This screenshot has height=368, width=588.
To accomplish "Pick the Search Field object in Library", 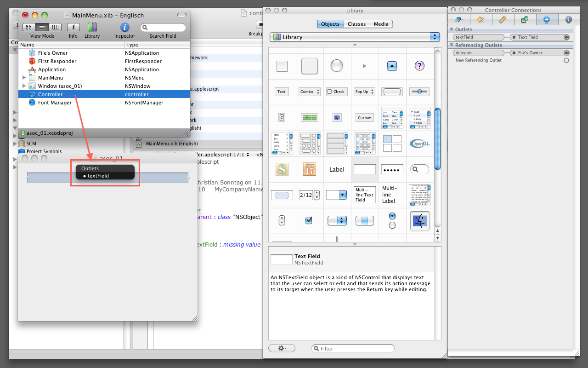I will coord(418,169).
